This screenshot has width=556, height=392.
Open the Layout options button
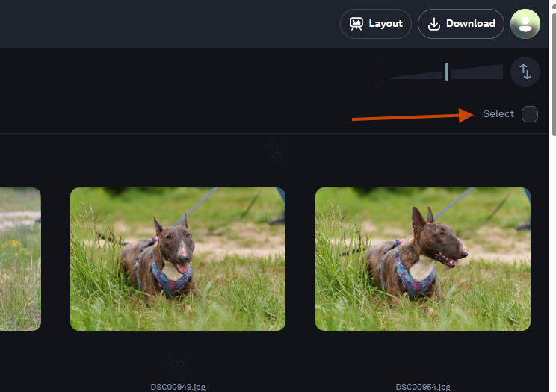[376, 24]
